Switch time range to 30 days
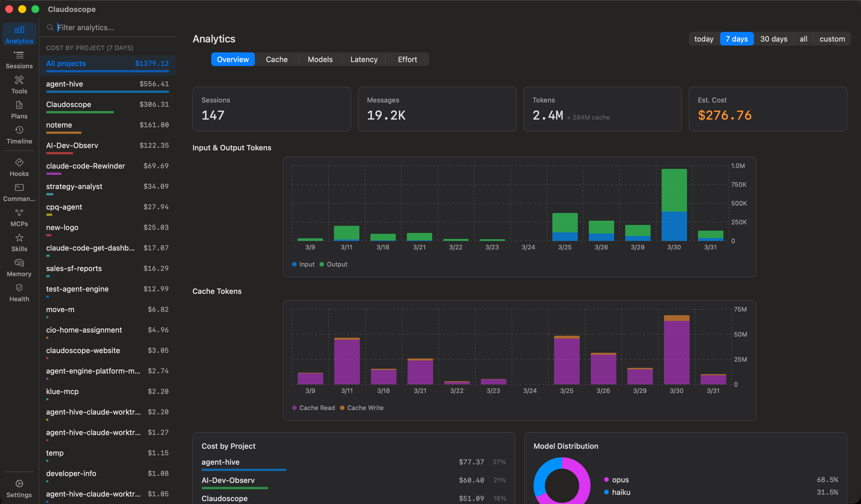861x504 pixels. (x=774, y=39)
